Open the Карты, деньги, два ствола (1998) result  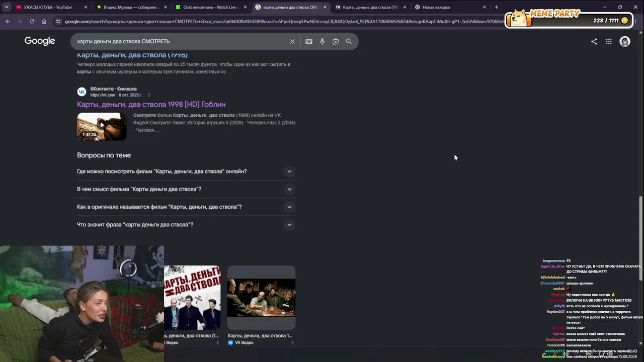click(x=132, y=55)
